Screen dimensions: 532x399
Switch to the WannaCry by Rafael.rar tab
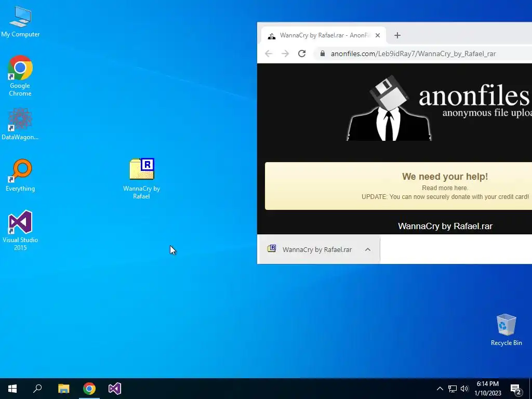(x=323, y=35)
